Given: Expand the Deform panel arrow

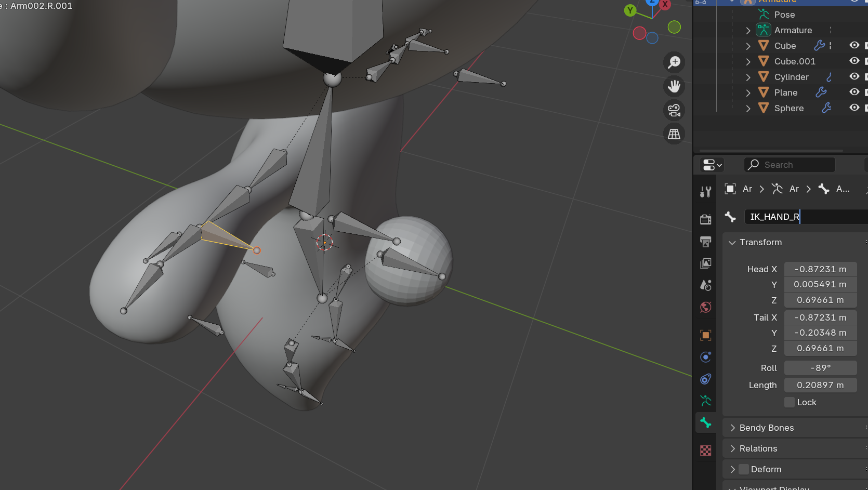Looking at the screenshot, I should 732,469.
